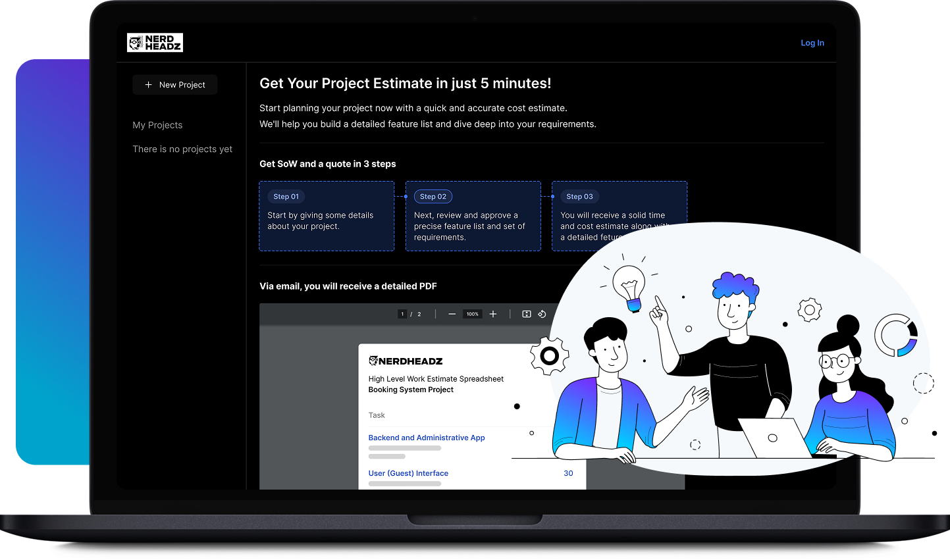950x560 pixels.
Task: Click the Step 01 description card
Action: [327, 216]
